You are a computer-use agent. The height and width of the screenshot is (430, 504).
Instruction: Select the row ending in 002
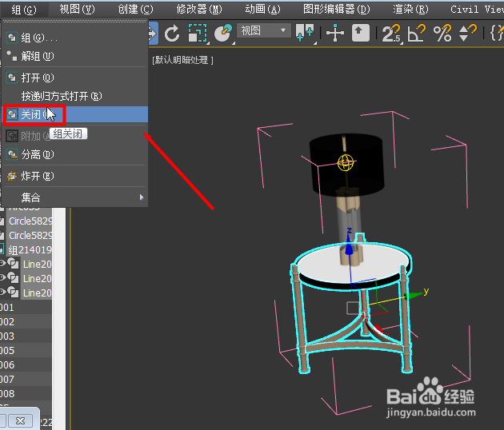tap(26, 322)
